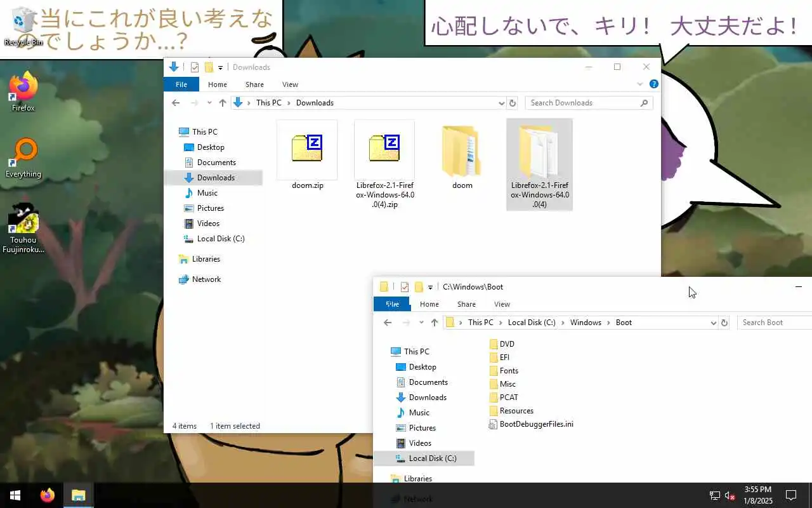
Task: Expand the ribbon in Downloads window
Action: (x=640, y=84)
